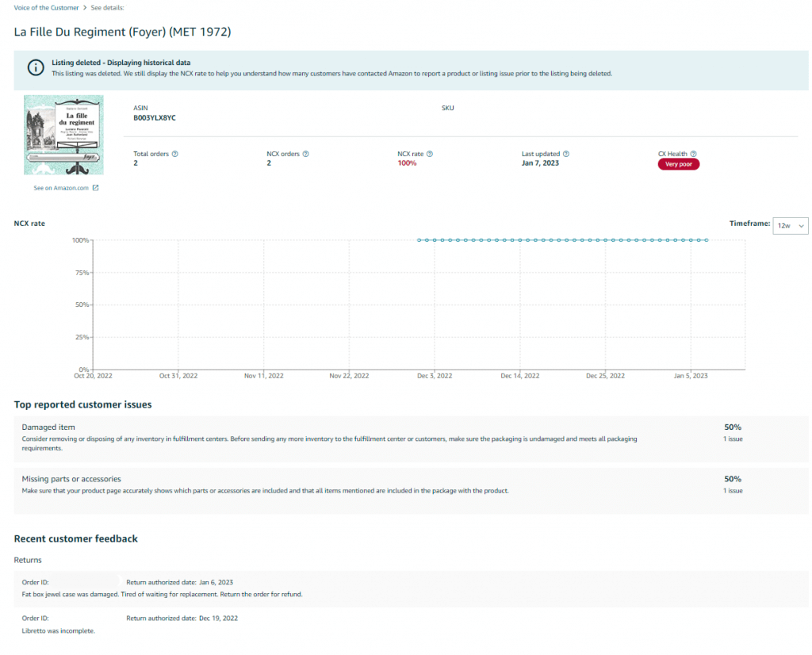The image size is (812, 655).
Task: Click the last data point on NCX rate line
Action: point(707,240)
